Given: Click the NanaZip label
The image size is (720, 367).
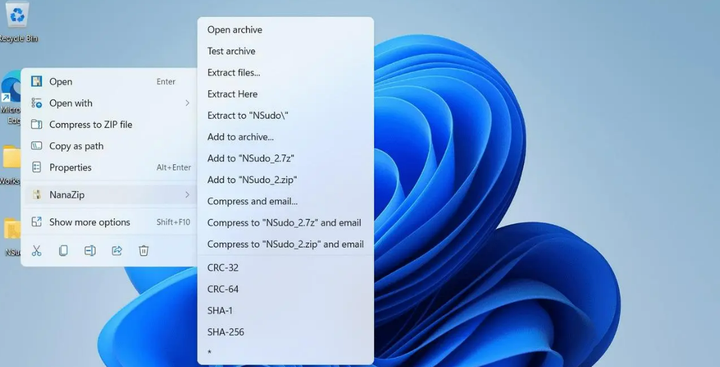Looking at the screenshot, I should [x=67, y=195].
